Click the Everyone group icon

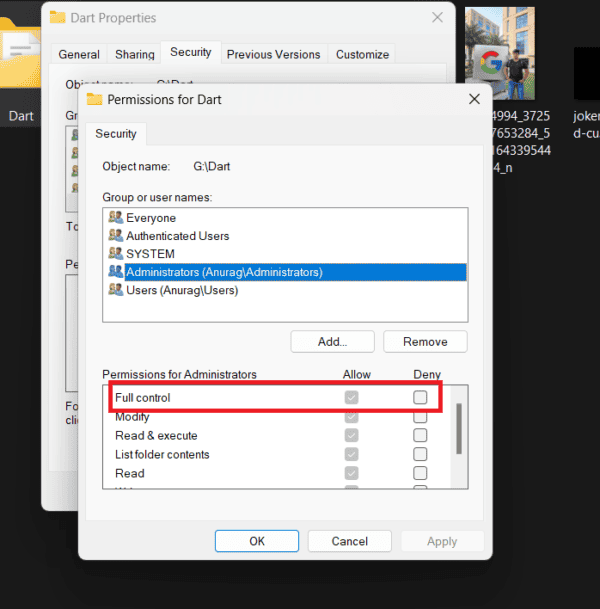click(x=115, y=218)
